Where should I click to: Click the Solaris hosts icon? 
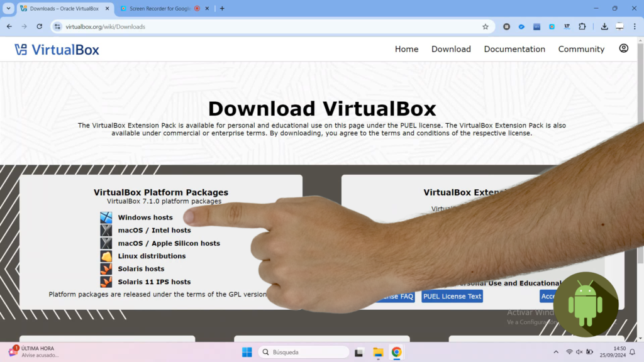[x=106, y=269]
